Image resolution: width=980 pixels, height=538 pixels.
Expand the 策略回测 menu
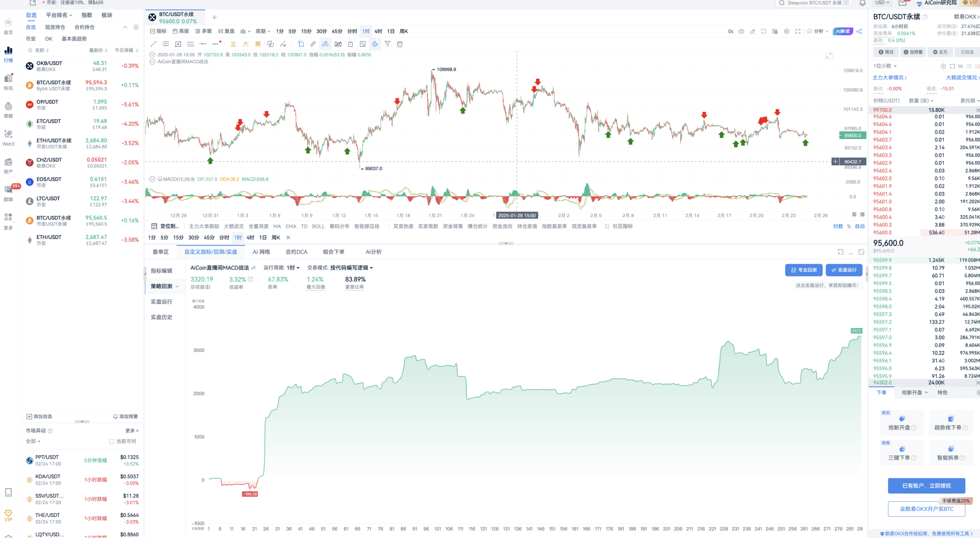click(165, 286)
